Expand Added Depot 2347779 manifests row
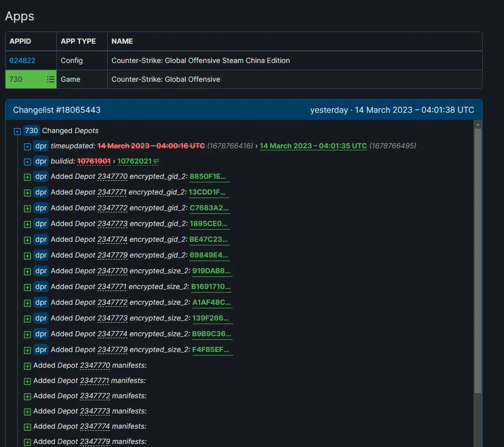Image resolution: width=504 pixels, height=447 pixels. point(27,442)
